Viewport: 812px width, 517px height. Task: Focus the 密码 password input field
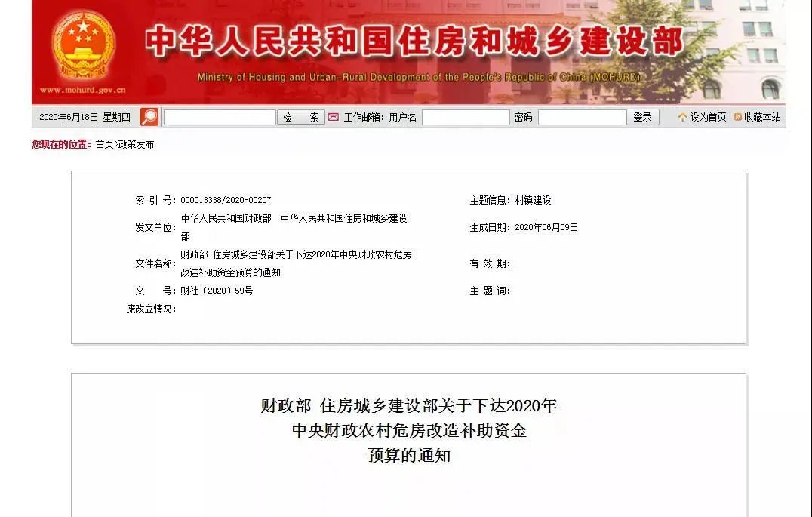(582, 117)
